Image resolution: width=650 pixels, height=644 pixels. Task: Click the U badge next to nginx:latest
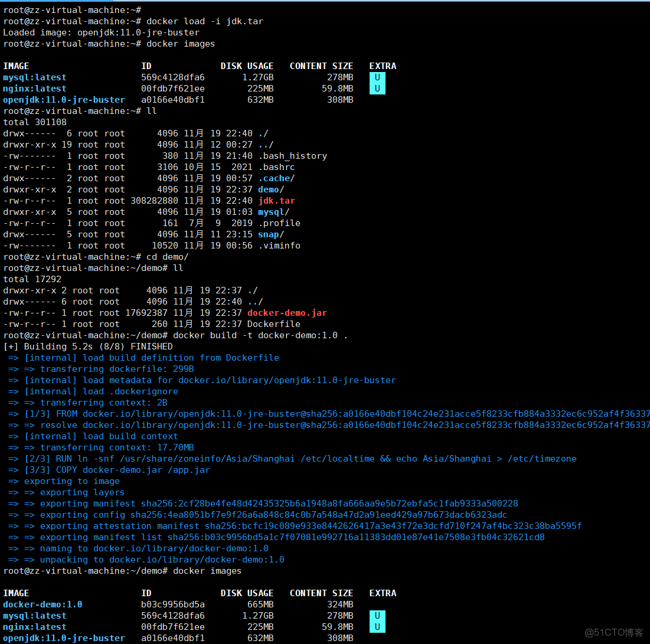tap(377, 88)
